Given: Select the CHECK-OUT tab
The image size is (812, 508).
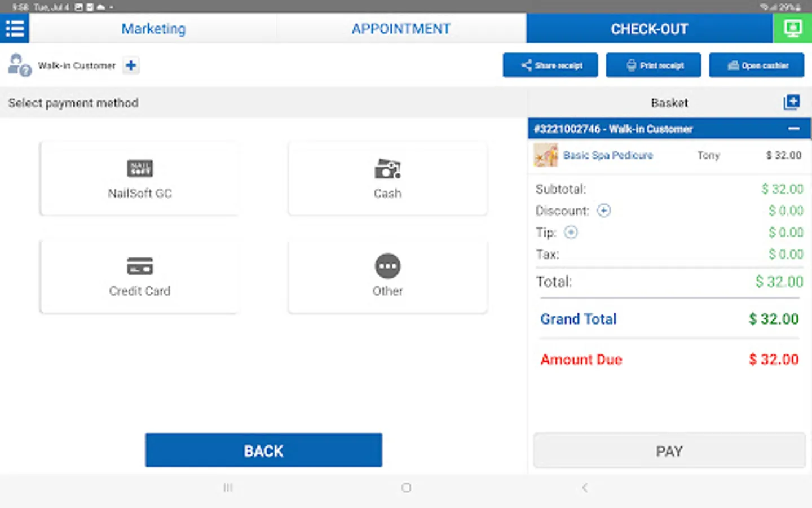Looking at the screenshot, I should tap(649, 29).
